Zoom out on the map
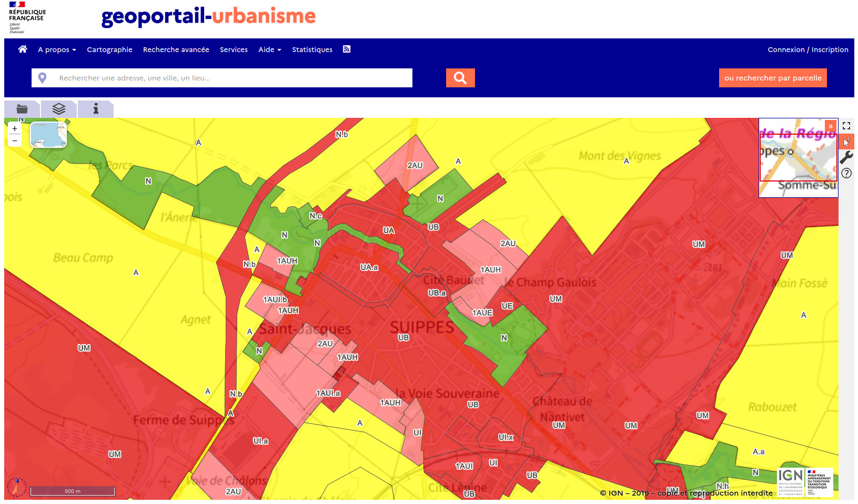Viewport: 858px width, 504px height. pos(15,140)
